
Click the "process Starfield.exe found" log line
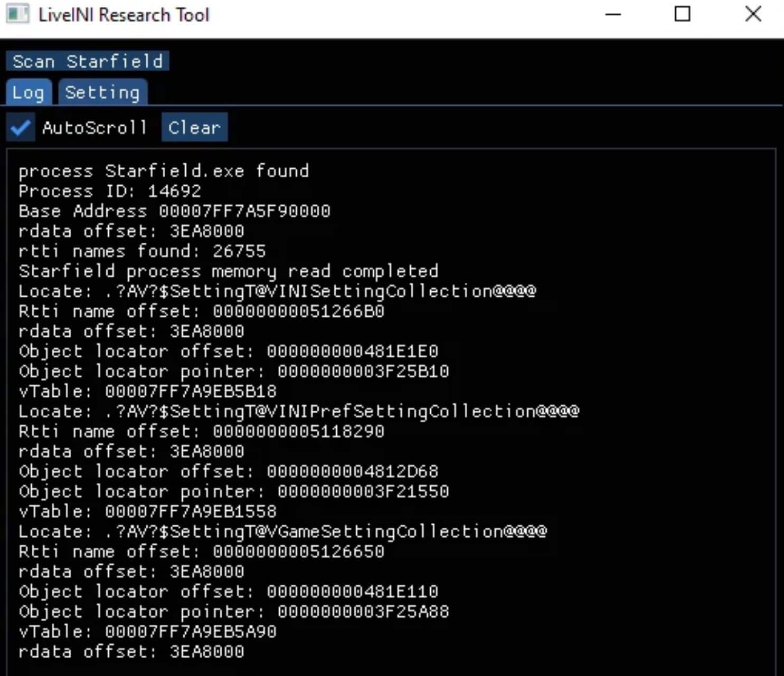(164, 171)
